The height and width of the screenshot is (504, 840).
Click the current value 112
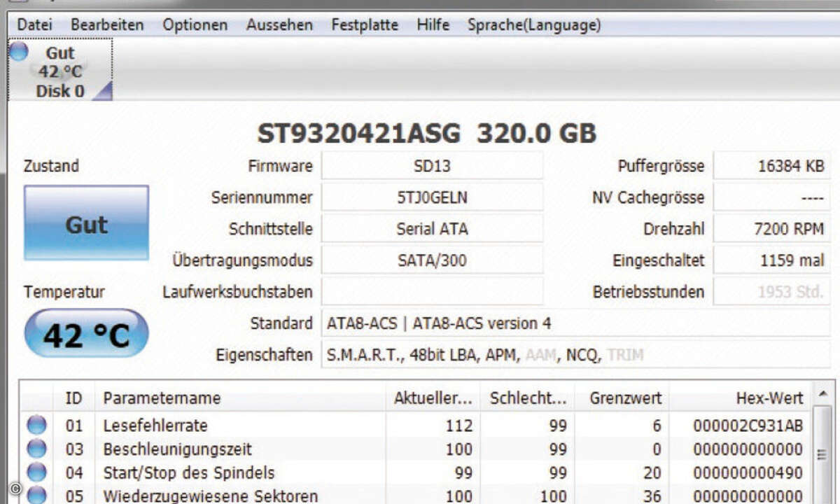[x=459, y=425]
